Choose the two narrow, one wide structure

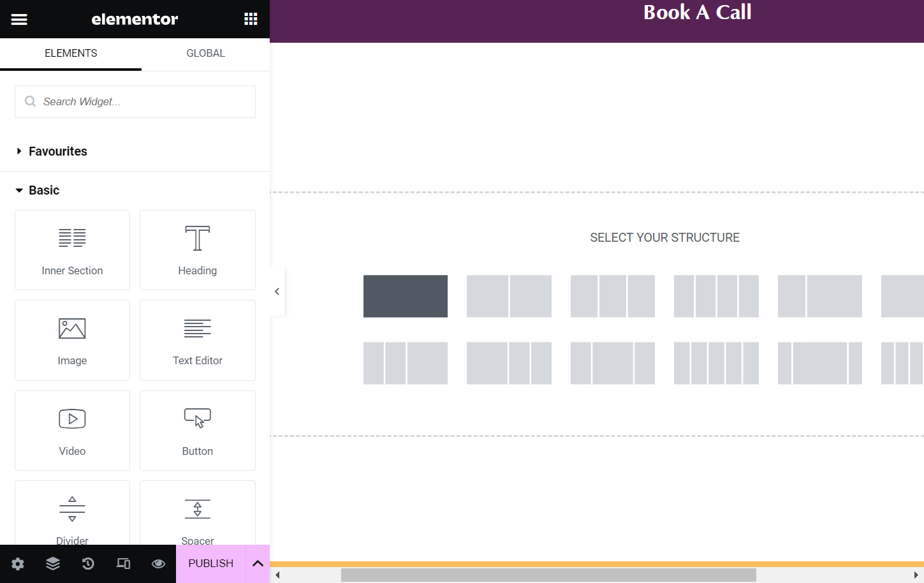pyautogui.click(x=406, y=363)
